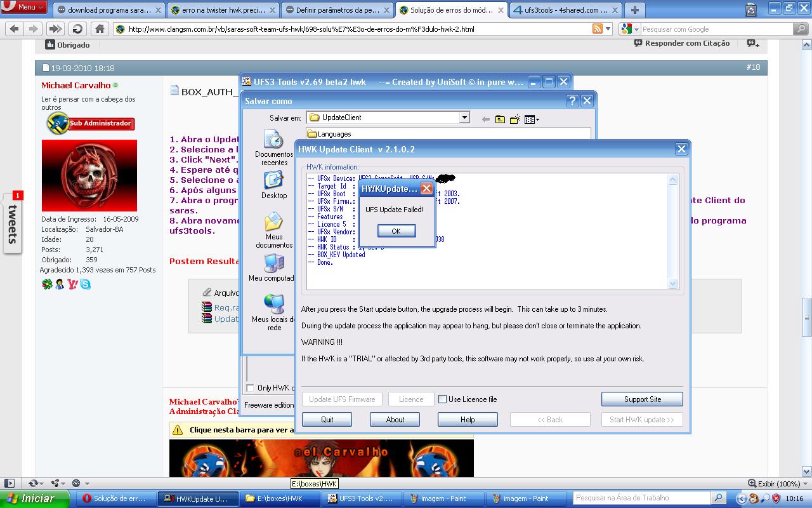Click the fast forward navigation button
The width and height of the screenshot is (812, 508).
55,29
